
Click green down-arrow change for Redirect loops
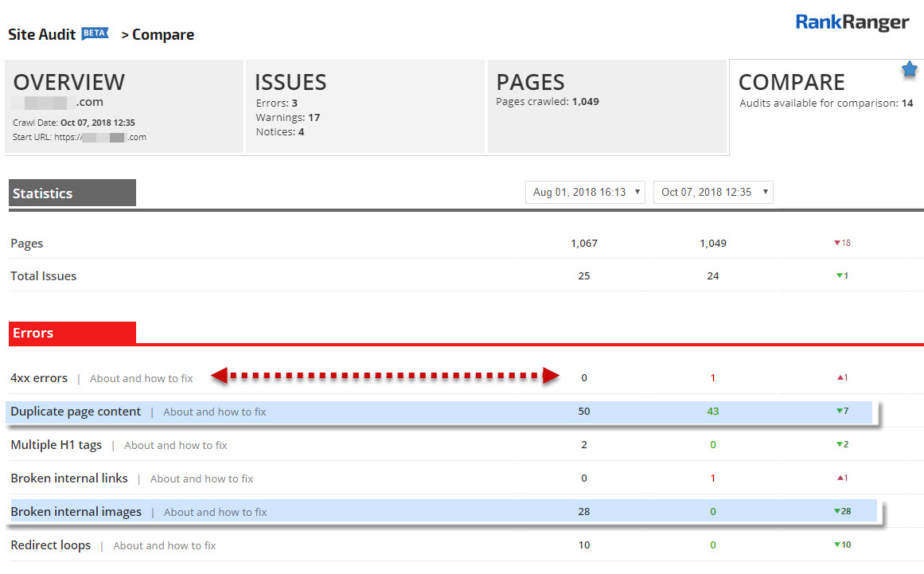click(x=841, y=545)
